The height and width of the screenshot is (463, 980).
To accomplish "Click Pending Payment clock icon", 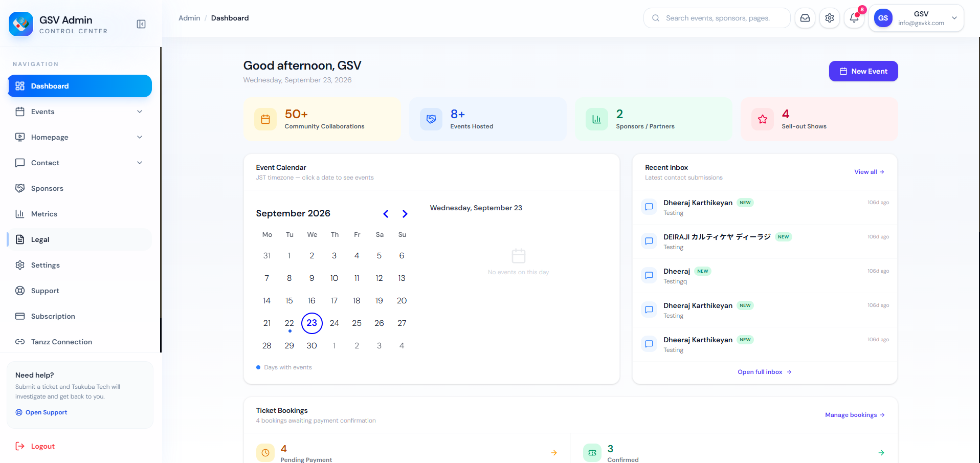I will [x=265, y=453].
